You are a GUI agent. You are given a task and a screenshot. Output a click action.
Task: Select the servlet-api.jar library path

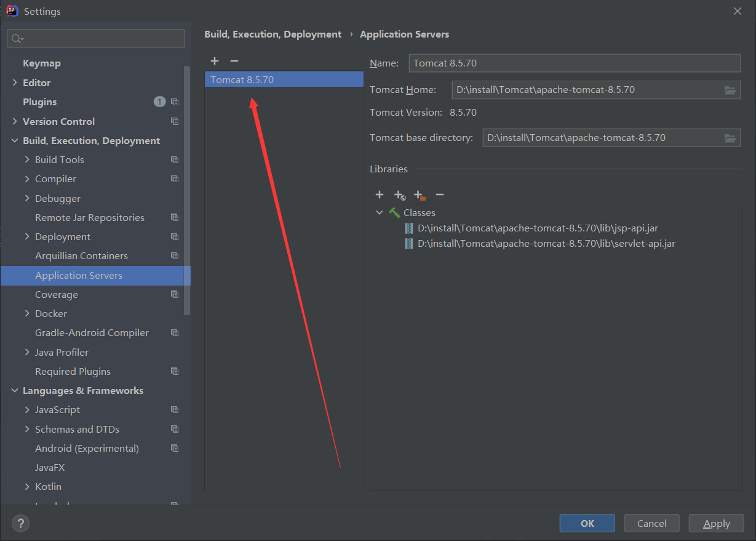[547, 244]
